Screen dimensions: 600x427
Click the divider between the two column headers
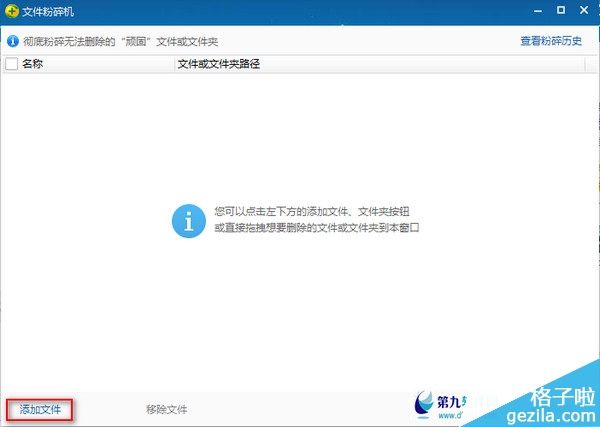click(x=173, y=64)
